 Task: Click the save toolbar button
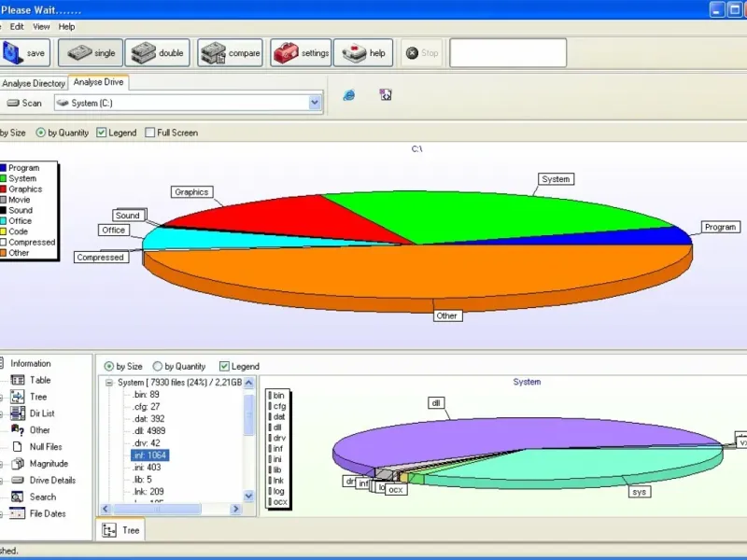point(24,53)
